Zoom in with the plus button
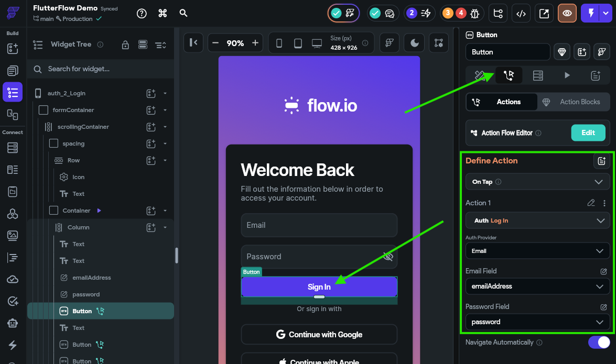The image size is (616, 364). click(255, 43)
